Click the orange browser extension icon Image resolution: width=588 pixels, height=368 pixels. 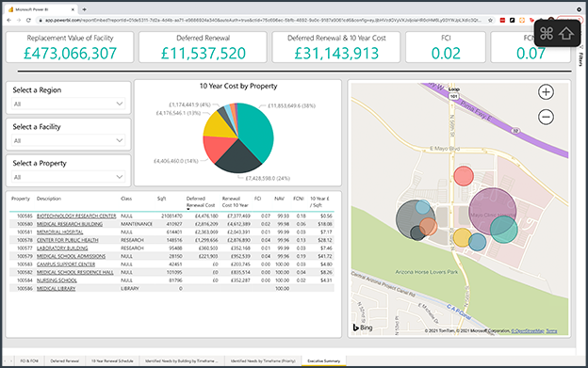(x=522, y=20)
